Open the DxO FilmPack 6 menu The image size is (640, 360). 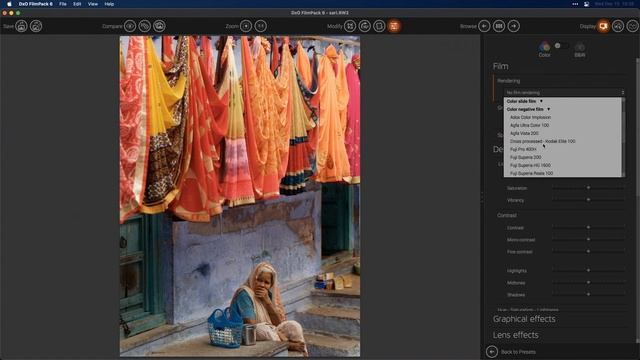(x=36, y=4)
